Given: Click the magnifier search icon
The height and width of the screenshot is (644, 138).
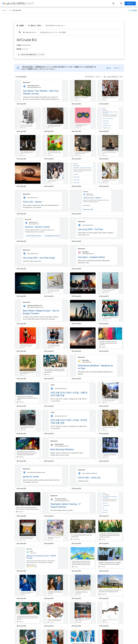Looking at the screenshot, I should click(x=20, y=32).
